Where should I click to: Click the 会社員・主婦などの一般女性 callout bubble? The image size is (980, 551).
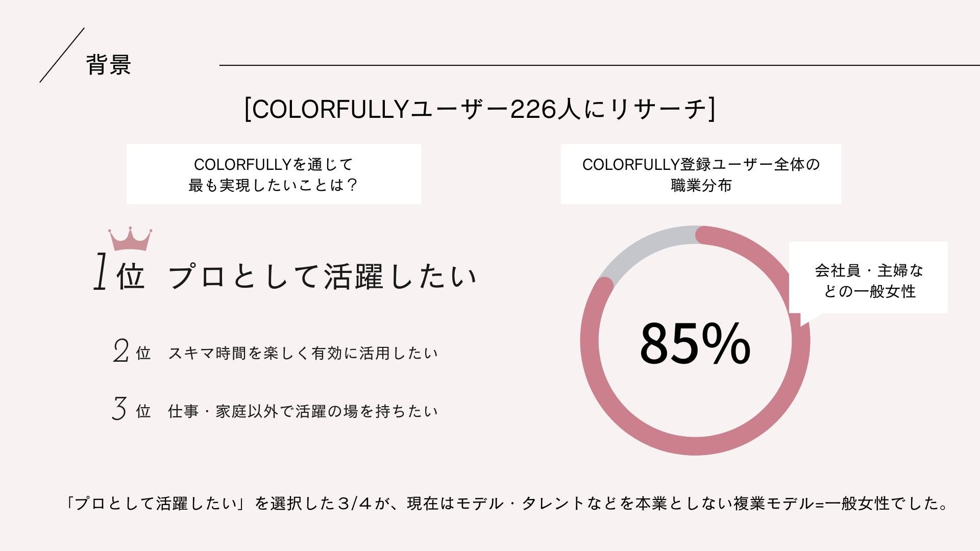coord(868,281)
